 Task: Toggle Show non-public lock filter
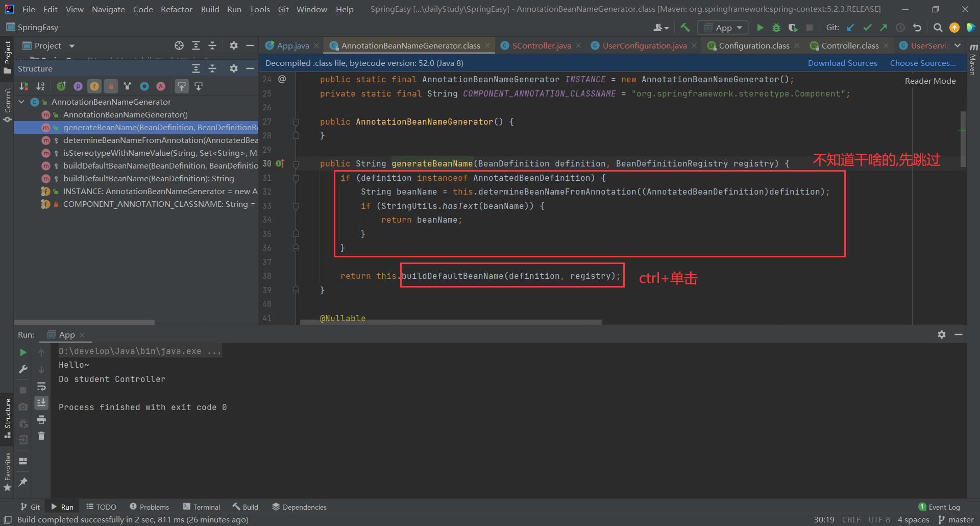(x=111, y=86)
